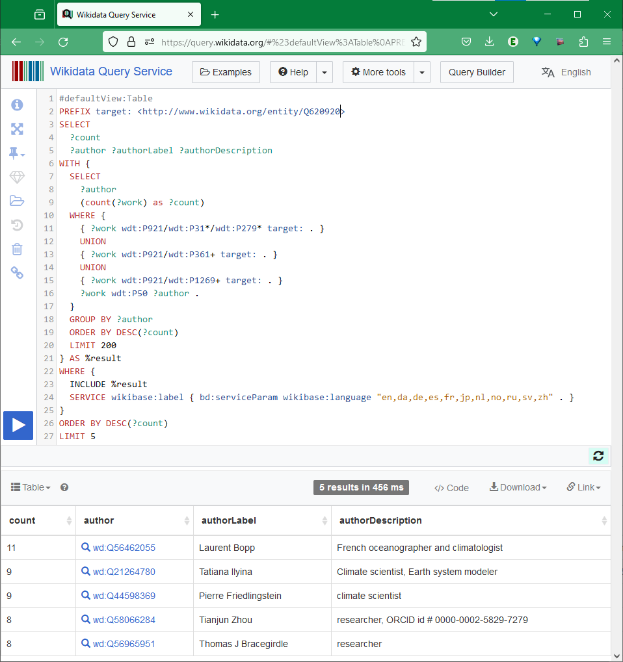This screenshot has width=623, height=662.
Task: Open the Query Builder
Action: (477, 72)
